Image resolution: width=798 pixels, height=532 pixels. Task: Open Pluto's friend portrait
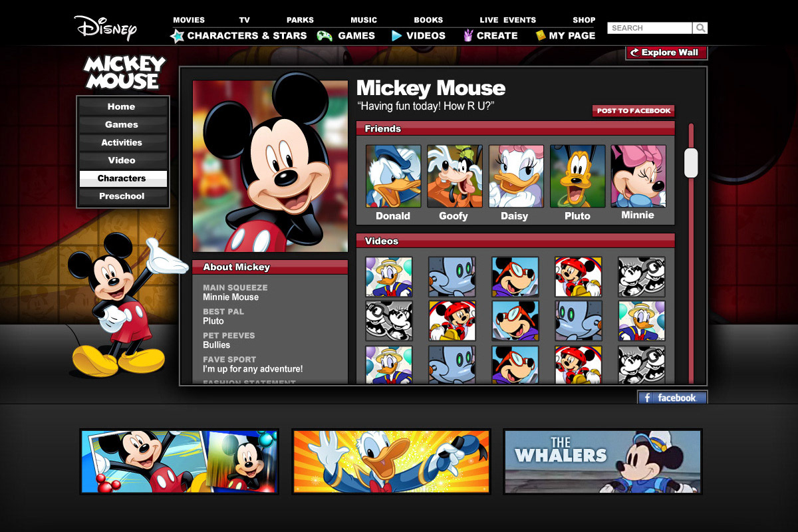[577, 176]
